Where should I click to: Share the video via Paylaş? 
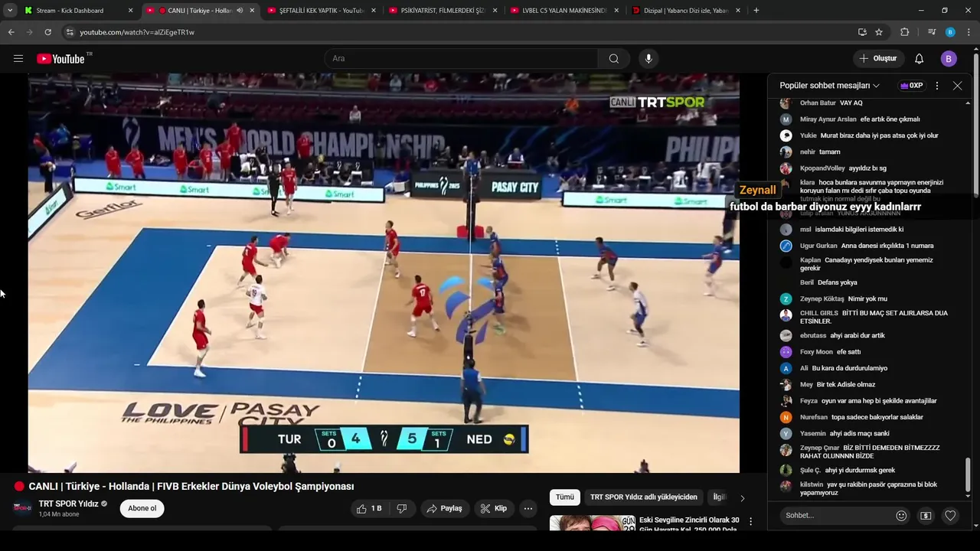click(x=444, y=508)
